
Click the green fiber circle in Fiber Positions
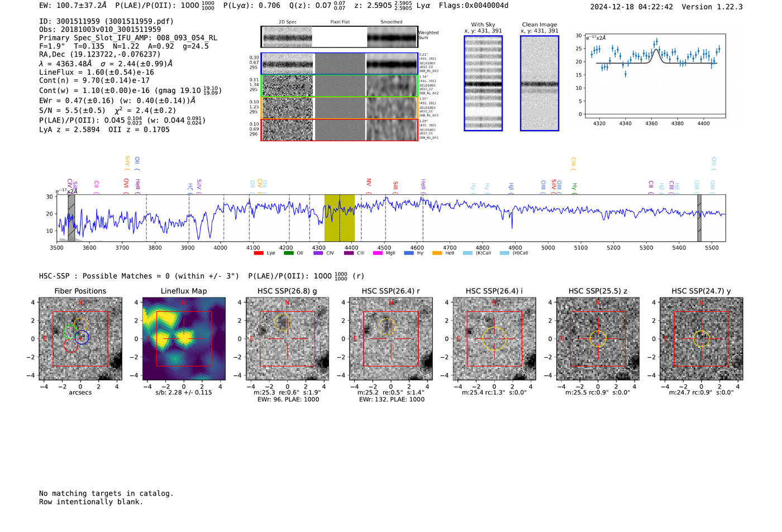(x=70, y=332)
